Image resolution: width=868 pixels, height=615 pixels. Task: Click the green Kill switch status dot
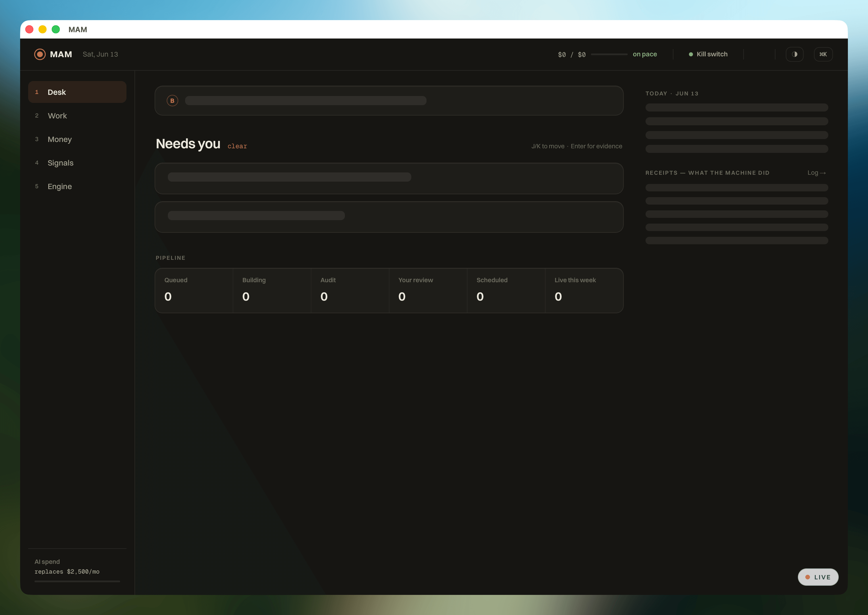tap(691, 54)
